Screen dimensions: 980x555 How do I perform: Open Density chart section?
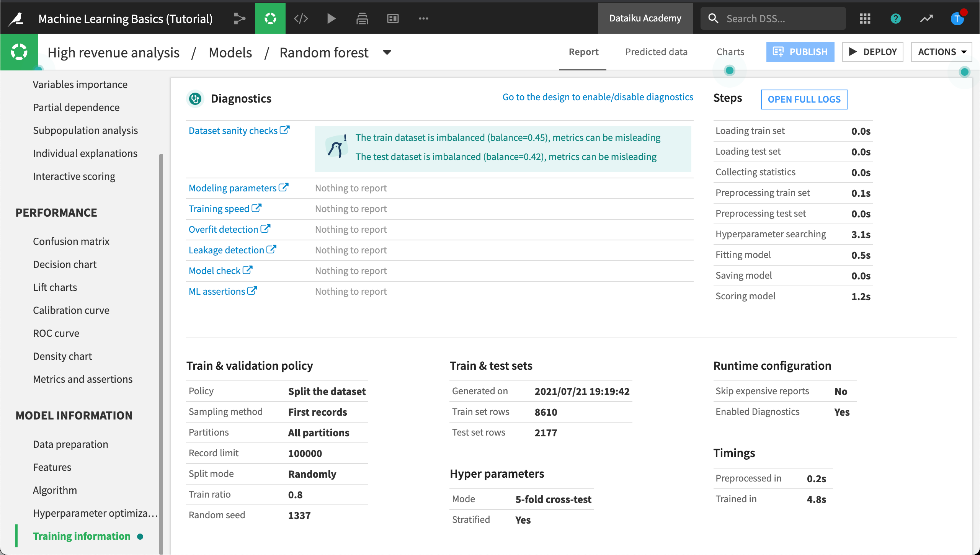[62, 356]
